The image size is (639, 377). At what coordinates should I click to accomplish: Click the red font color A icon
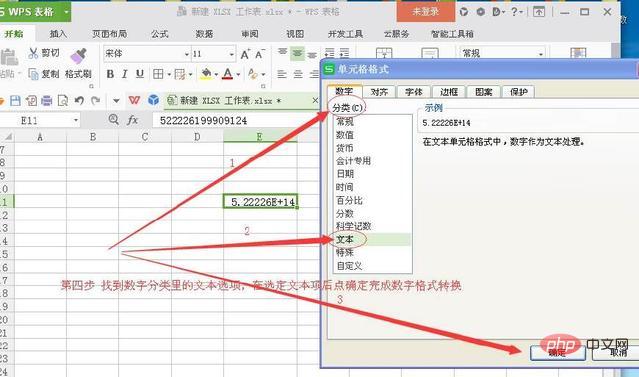[228, 74]
